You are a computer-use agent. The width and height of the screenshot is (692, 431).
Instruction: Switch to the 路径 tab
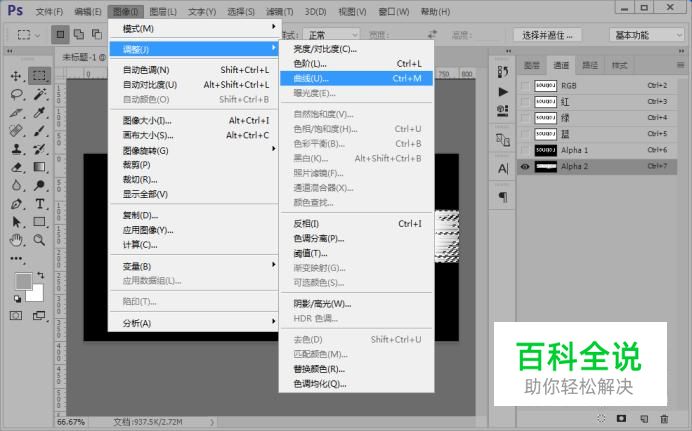[590, 66]
